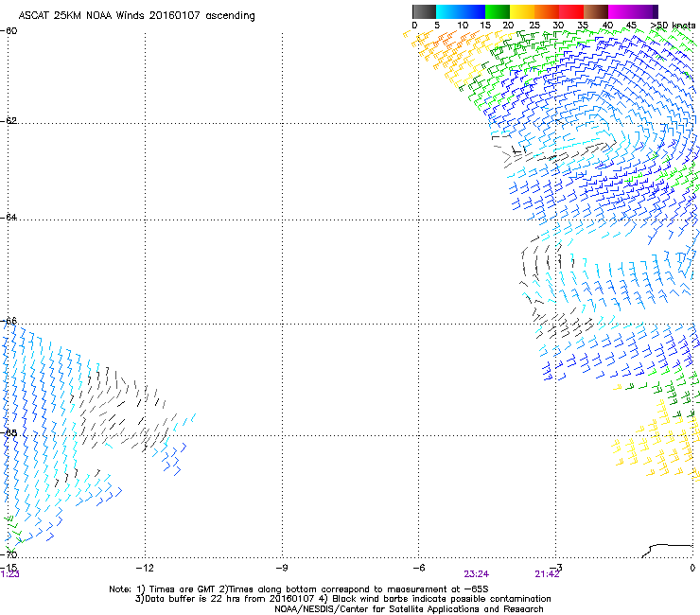Click the legend value '5' under color bar
Image resolution: width=700 pixels, height=615 pixels.
[437, 26]
